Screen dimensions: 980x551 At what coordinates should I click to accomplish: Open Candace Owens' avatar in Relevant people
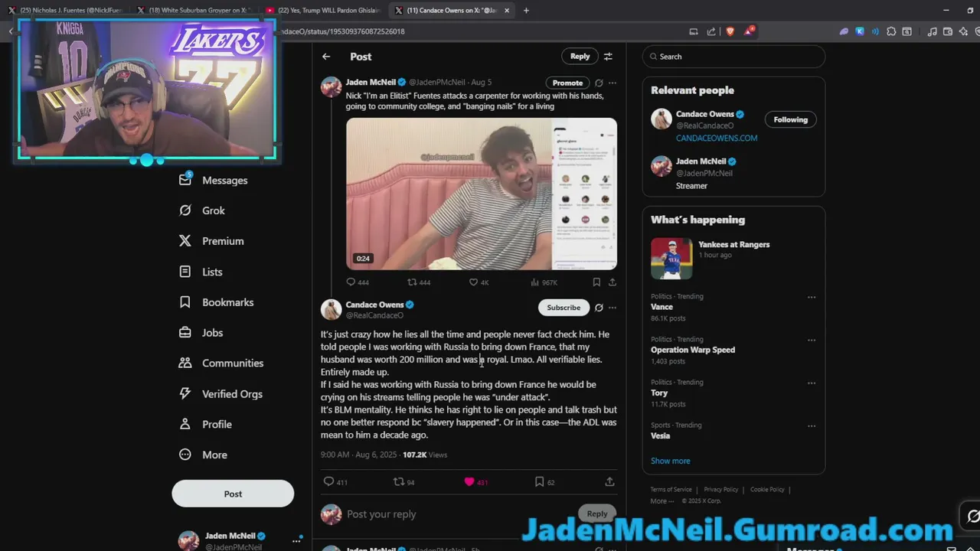pos(661,119)
